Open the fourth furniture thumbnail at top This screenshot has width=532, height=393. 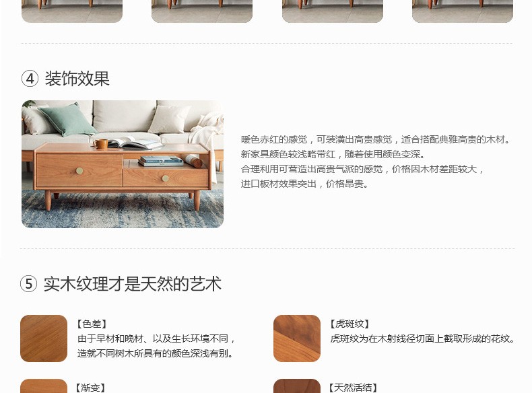pyautogui.click(x=463, y=11)
